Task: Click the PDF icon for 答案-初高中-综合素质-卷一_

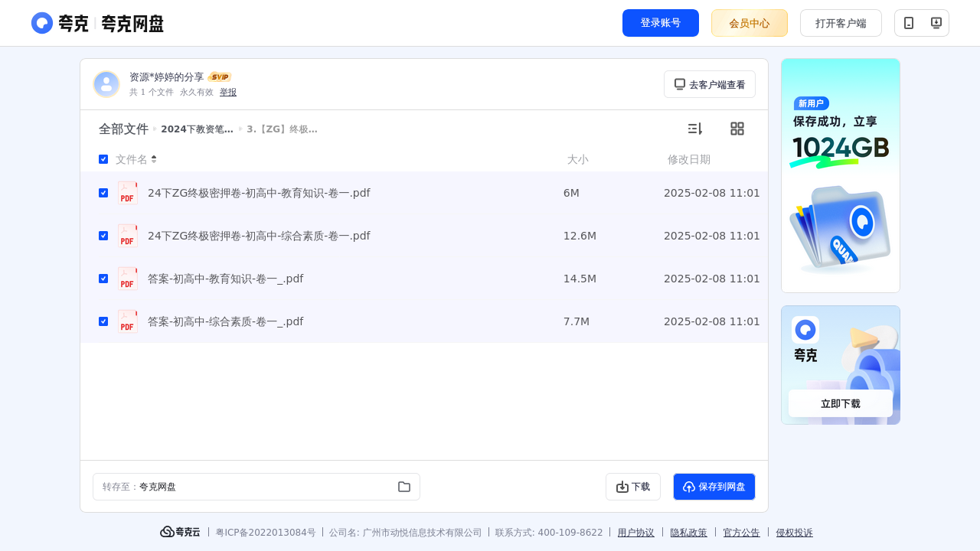Action: click(128, 321)
